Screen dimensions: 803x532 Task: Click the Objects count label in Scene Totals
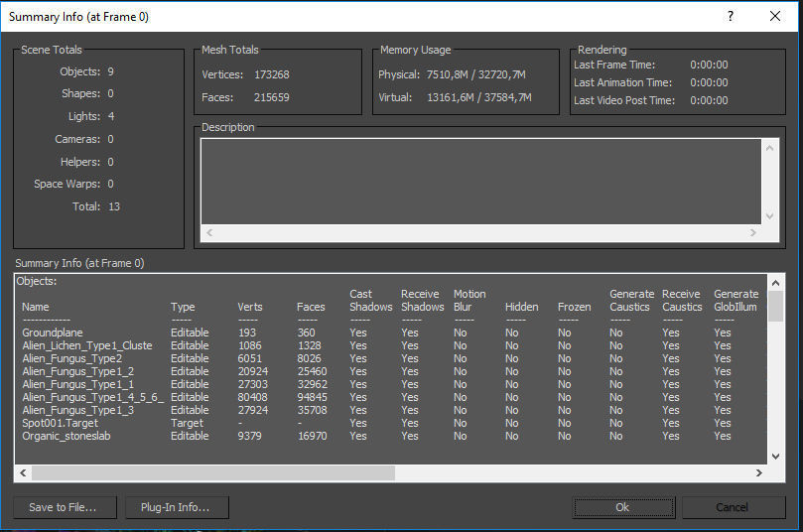(79, 71)
